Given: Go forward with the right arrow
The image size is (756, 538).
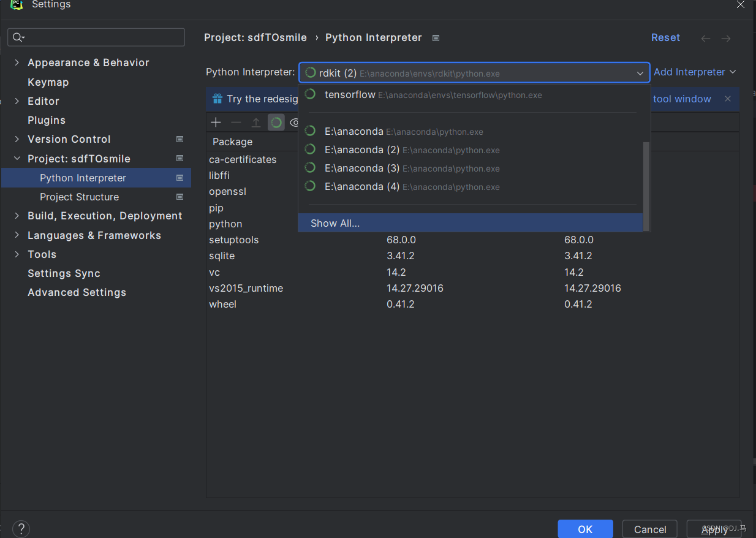Looking at the screenshot, I should point(726,38).
